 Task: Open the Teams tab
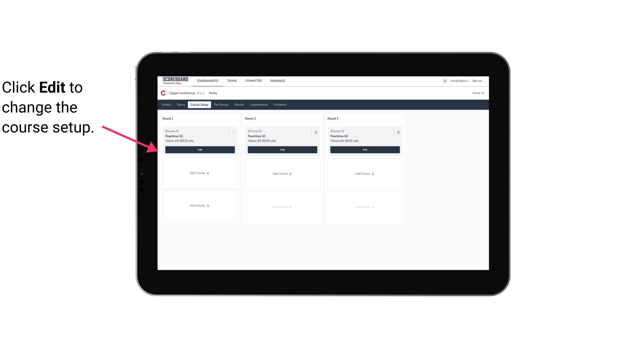coord(180,104)
